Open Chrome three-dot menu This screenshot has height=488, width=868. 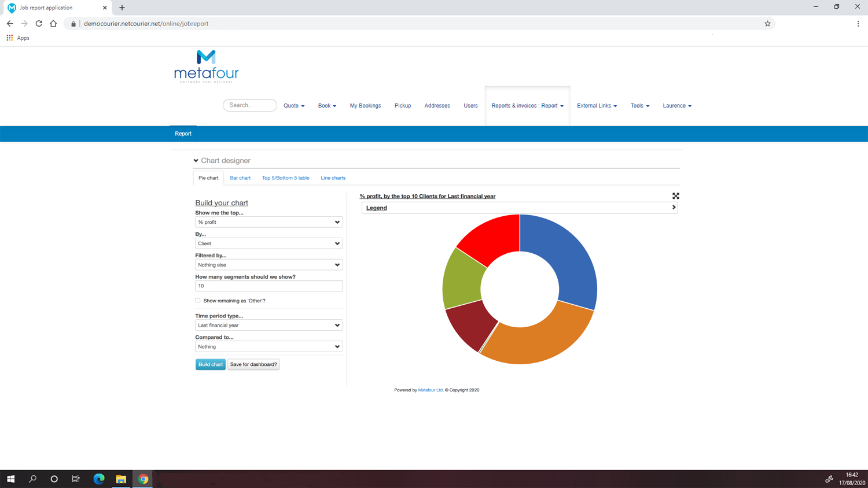(858, 24)
